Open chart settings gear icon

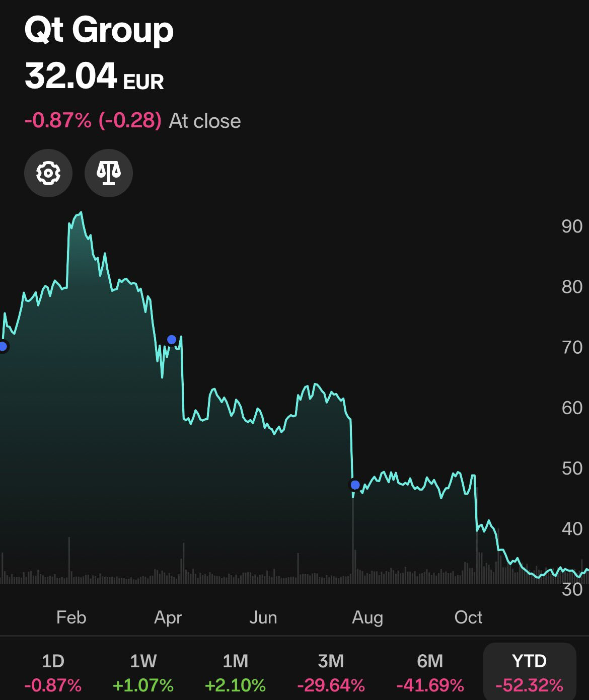point(48,173)
